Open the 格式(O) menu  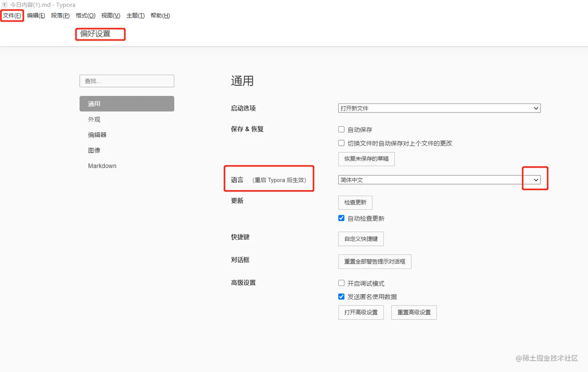pyautogui.click(x=86, y=16)
